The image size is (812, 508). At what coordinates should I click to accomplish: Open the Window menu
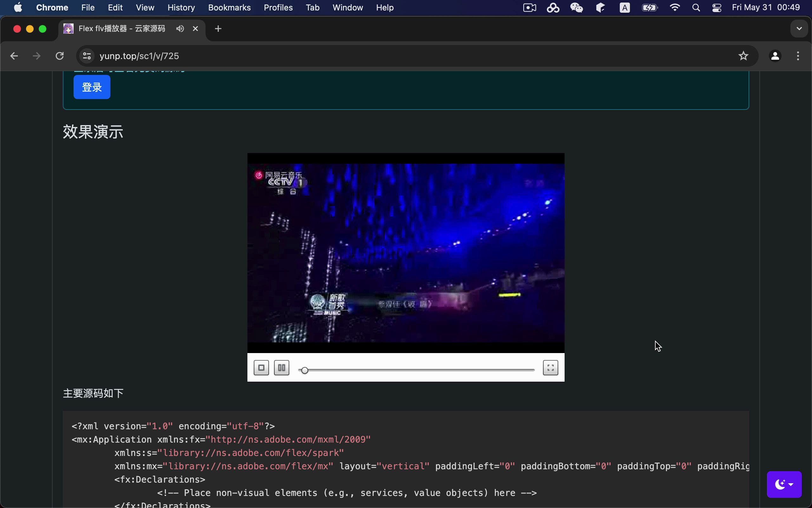pos(348,7)
